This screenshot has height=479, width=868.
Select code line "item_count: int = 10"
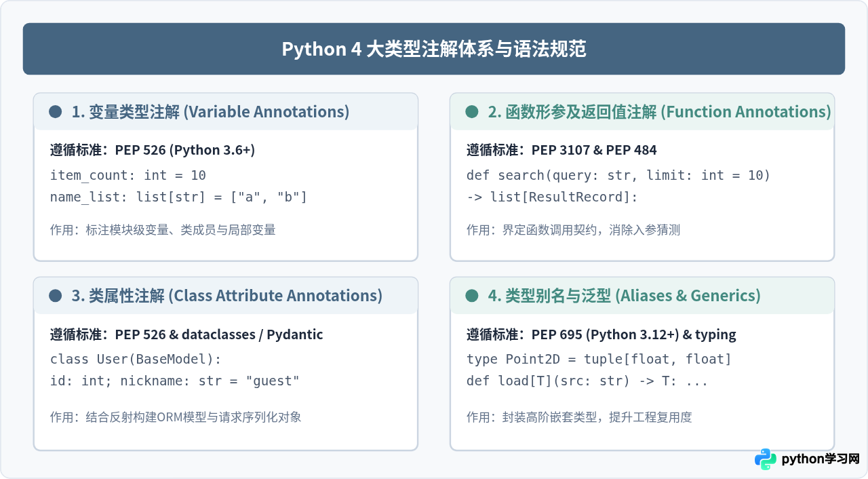click(x=128, y=176)
